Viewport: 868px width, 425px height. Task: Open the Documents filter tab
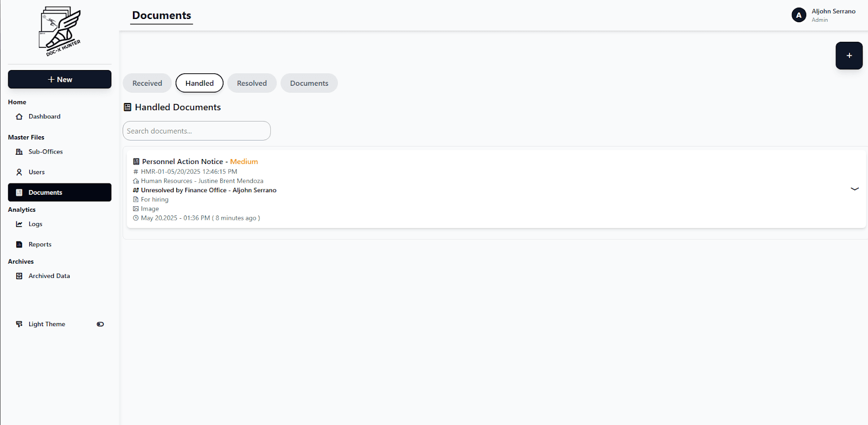click(309, 83)
